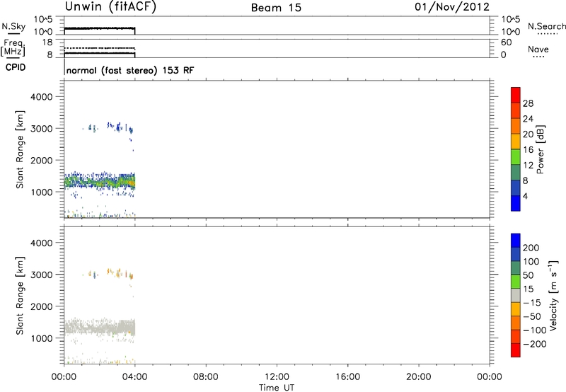Click the "-200" velocity colorbar value

tap(535, 344)
